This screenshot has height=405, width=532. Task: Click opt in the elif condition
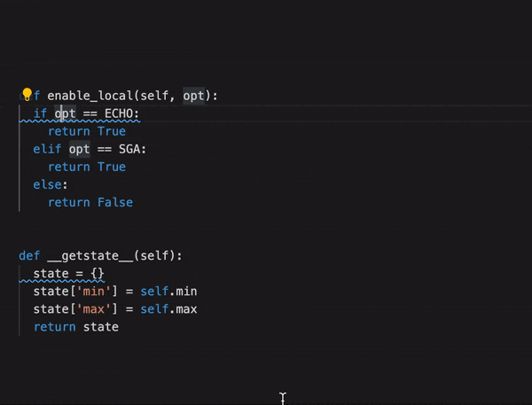click(80, 149)
